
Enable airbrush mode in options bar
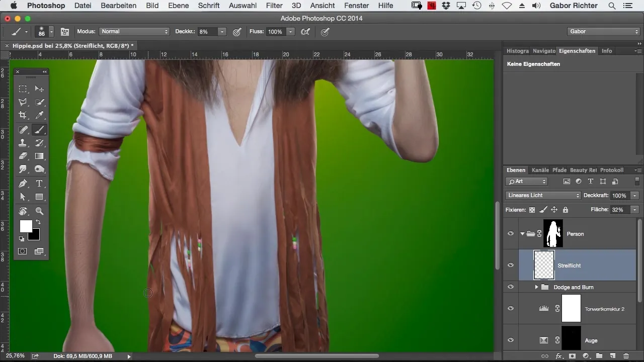[305, 32]
